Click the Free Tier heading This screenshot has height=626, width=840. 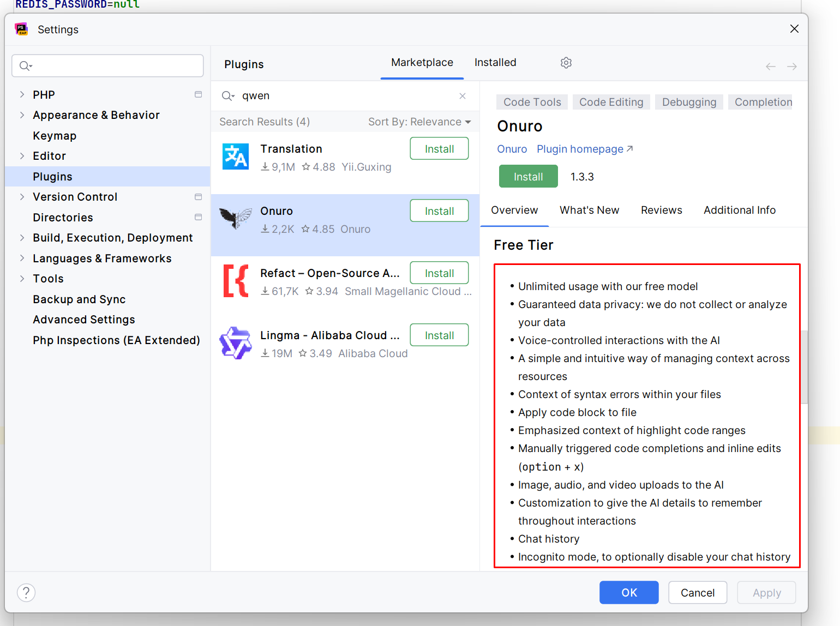point(524,245)
